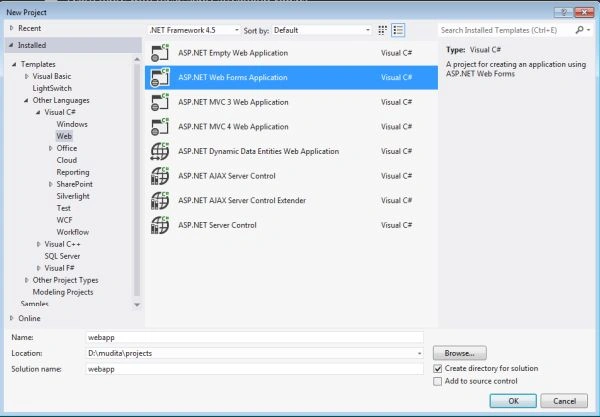Collapse the Templates tree node
600x417 pixels.
pyautogui.click(x=14, y=64)
